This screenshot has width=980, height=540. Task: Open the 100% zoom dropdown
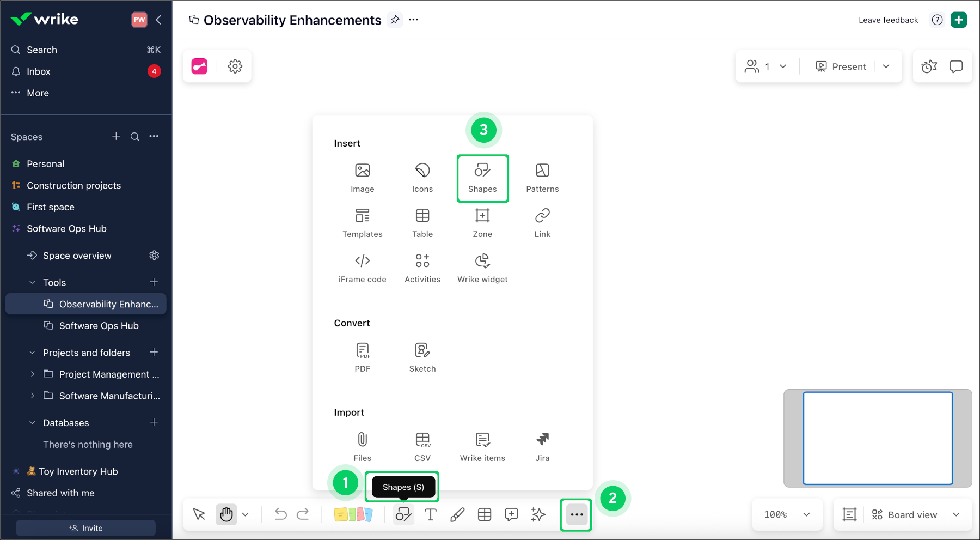(788, 514)
